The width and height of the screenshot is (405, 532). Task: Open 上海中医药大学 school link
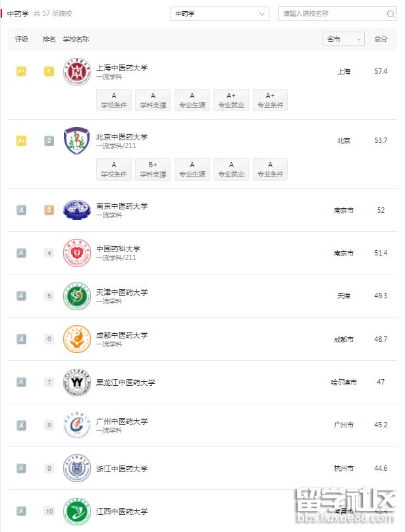122,67
